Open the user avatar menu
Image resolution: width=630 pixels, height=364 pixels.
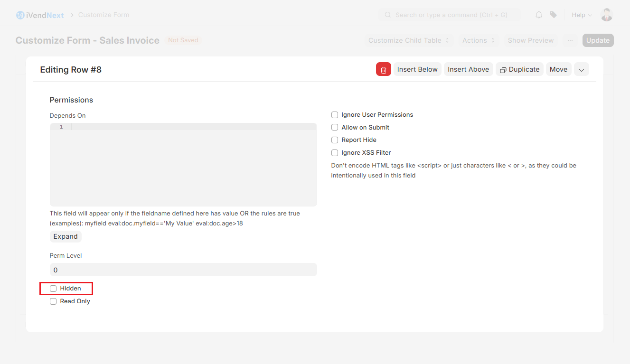coord(606,15)
